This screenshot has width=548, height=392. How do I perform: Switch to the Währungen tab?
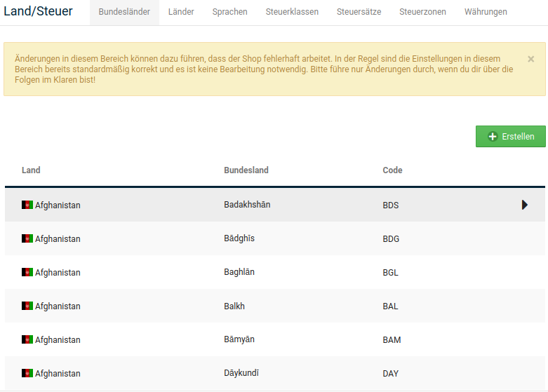pyautogui.click(x=486, y=12)
